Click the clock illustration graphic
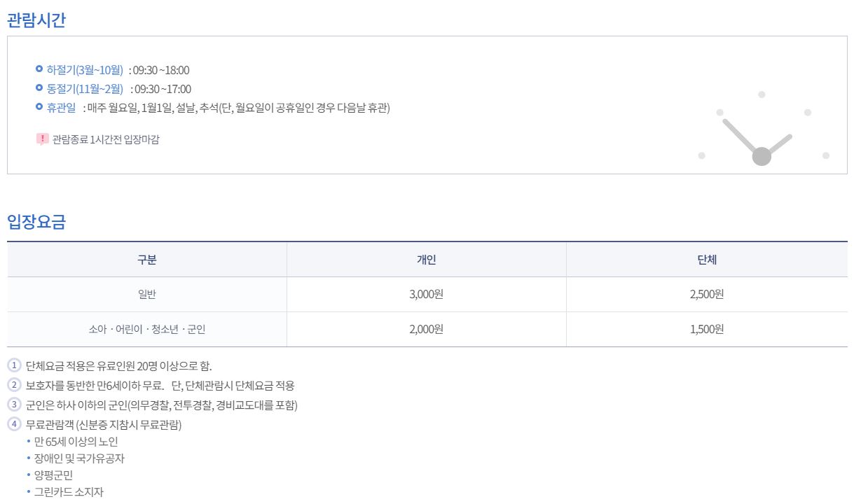Viewport: 861px width, 504px height. [x=764, y=128]
